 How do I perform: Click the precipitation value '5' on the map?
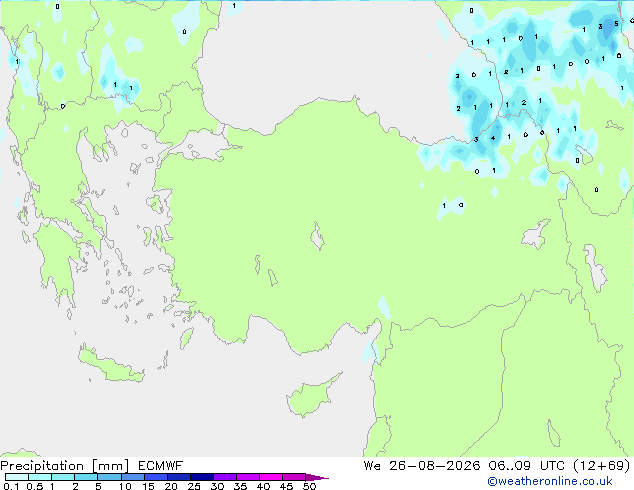click(x=616, y=23)
